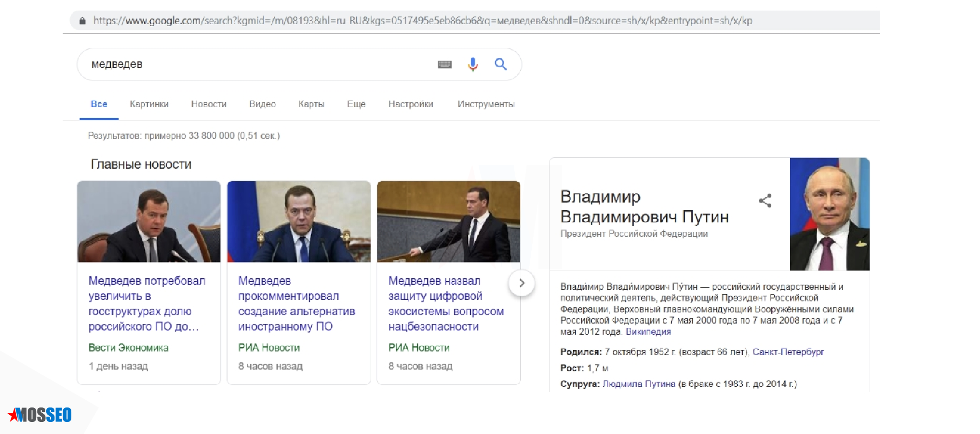The image size is (980, 434).
Task: Expand the Ещё menu
Action: tap(356, 104)
